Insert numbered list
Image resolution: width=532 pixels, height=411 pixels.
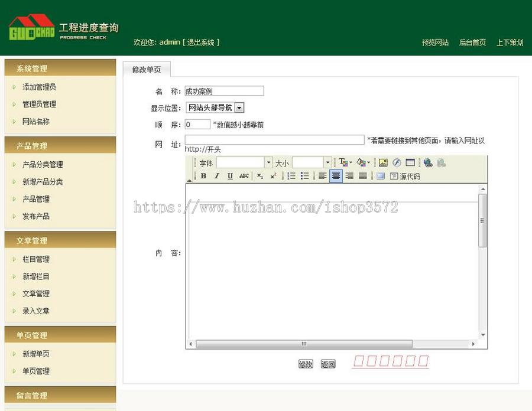[291, 176]
